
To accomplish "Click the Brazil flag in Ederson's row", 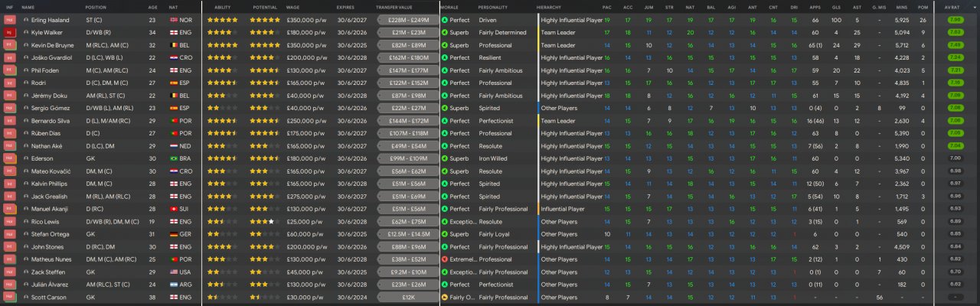I will 173,158.
